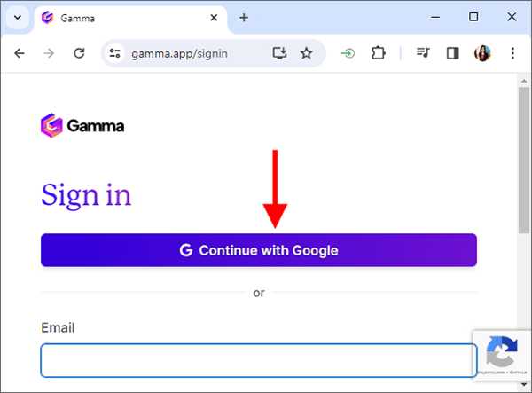Click scrollbar up arrow
This screenshot has height=393, width=532.
(524, 81)
